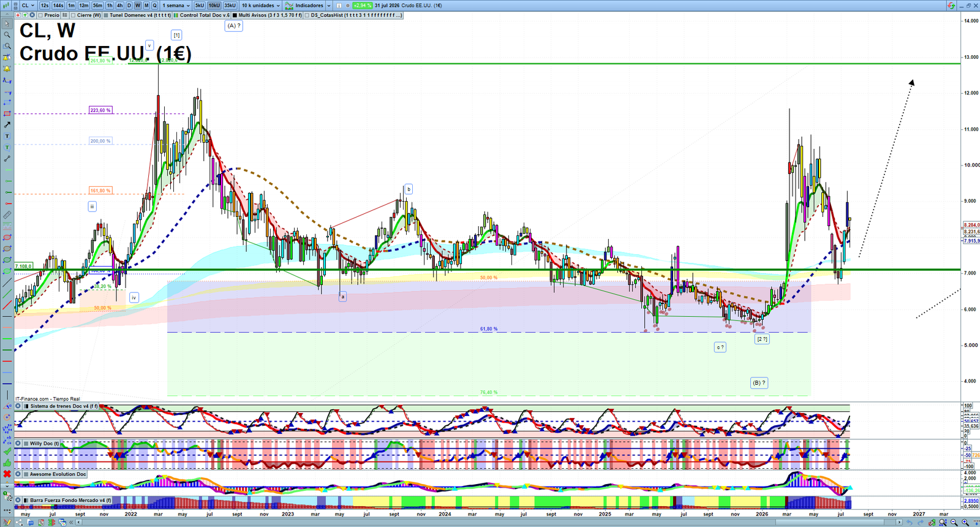Image resolution: width=980 pixels, height=527 pixels.
Task: Click the red plus icon in indicator row
Action: [x=18, y=15]
